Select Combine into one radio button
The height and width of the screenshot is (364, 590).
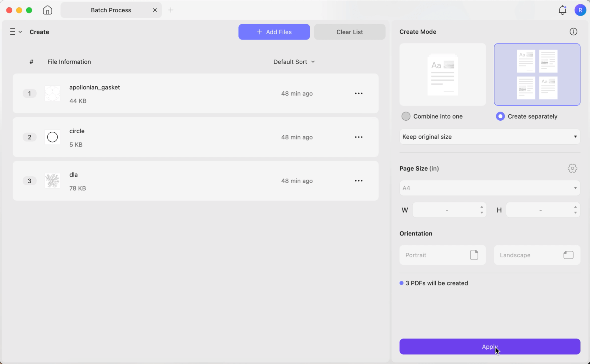pyautogui.click(x=406, y=116)
